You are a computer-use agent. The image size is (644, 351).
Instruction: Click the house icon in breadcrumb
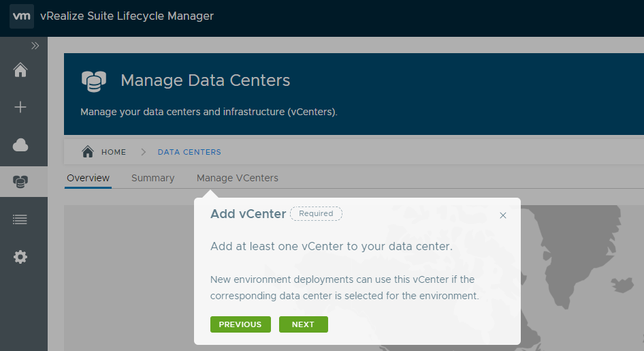87,152
